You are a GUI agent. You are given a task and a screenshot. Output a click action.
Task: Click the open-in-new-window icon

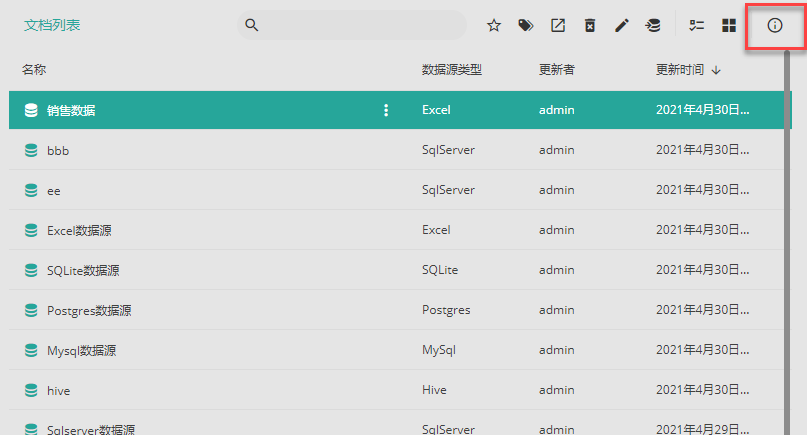[x=558, y=25]
